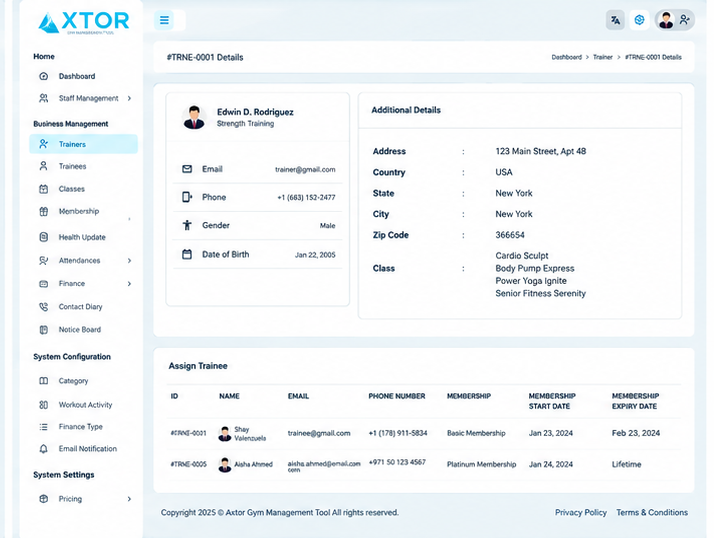Click the Date of Birth calendar icon

point(187,254)
